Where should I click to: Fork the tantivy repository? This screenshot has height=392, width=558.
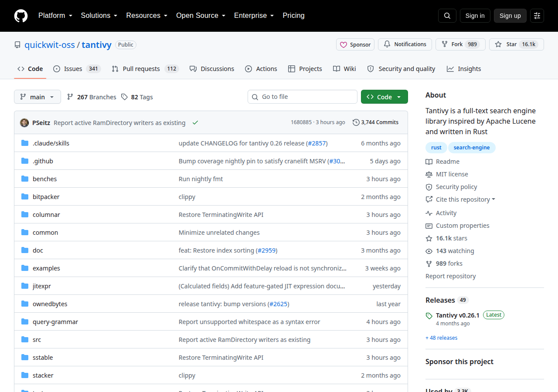pos(460,44)
